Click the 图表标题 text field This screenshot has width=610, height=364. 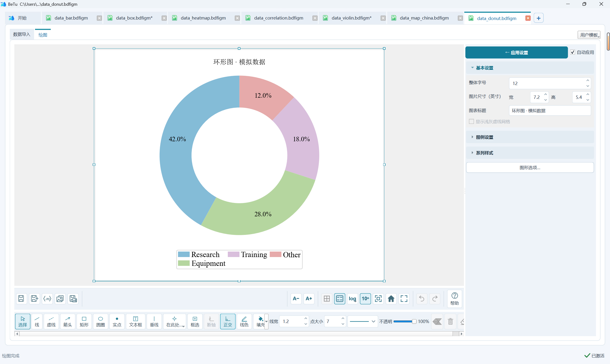(x=550, y=111)
